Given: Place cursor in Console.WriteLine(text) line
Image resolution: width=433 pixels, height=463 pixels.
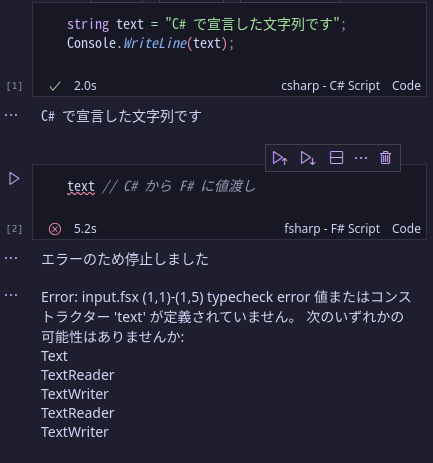Looking at the screenshot, I should [150, 43].
